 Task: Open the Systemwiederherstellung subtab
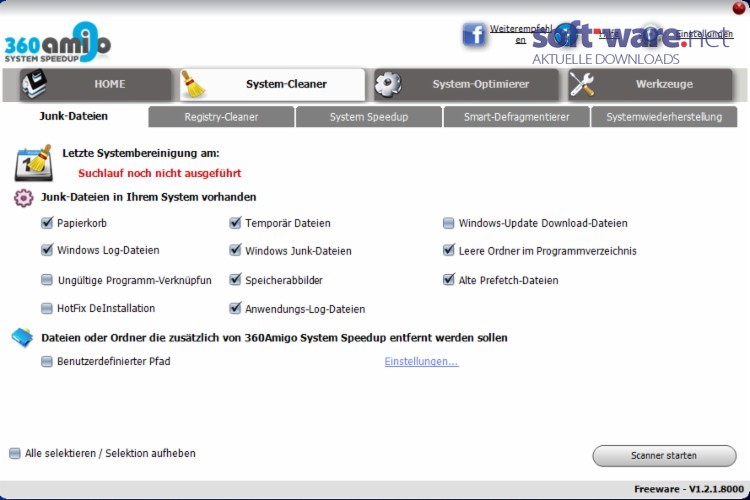tap(664, 117)
